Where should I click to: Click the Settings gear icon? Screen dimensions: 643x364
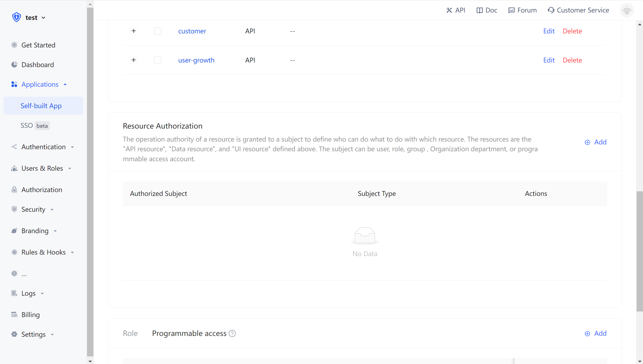[14, 334]
